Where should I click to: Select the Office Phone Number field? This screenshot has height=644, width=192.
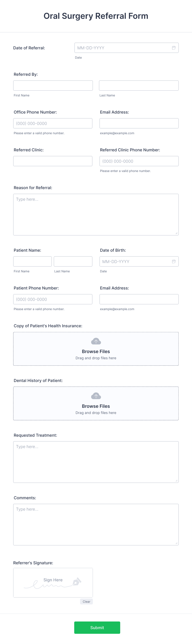[x=53, y=123]
